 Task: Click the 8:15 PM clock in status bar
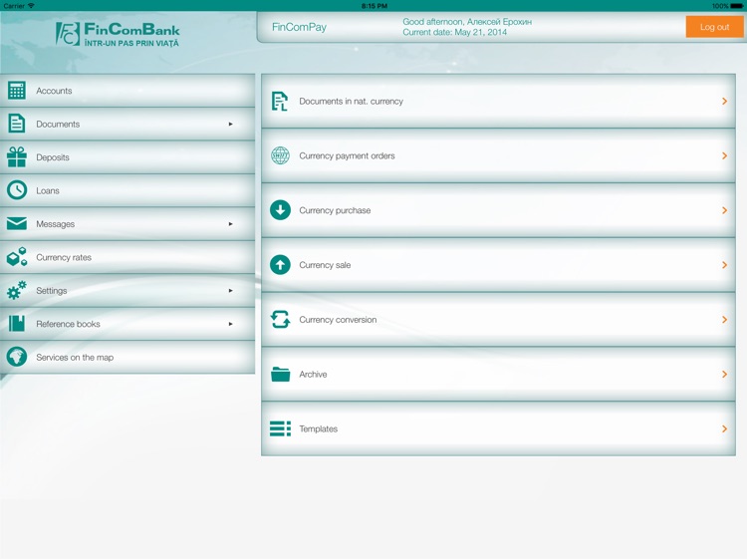point(373,6)
